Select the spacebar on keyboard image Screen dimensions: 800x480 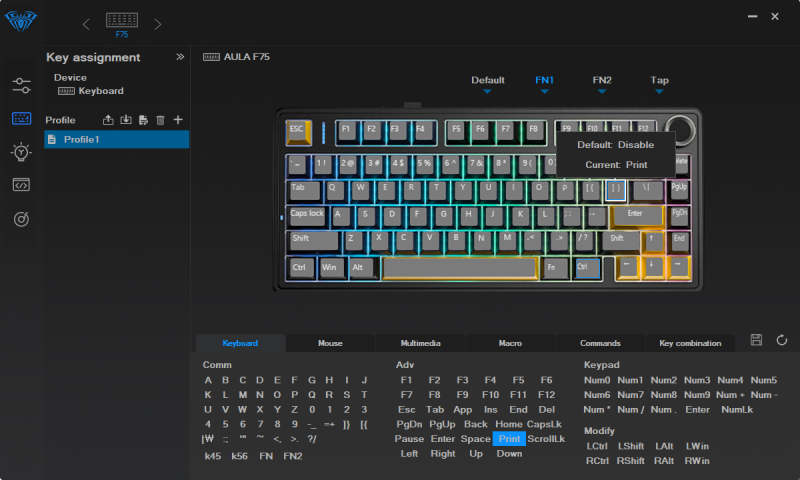[x=460, y=268]
